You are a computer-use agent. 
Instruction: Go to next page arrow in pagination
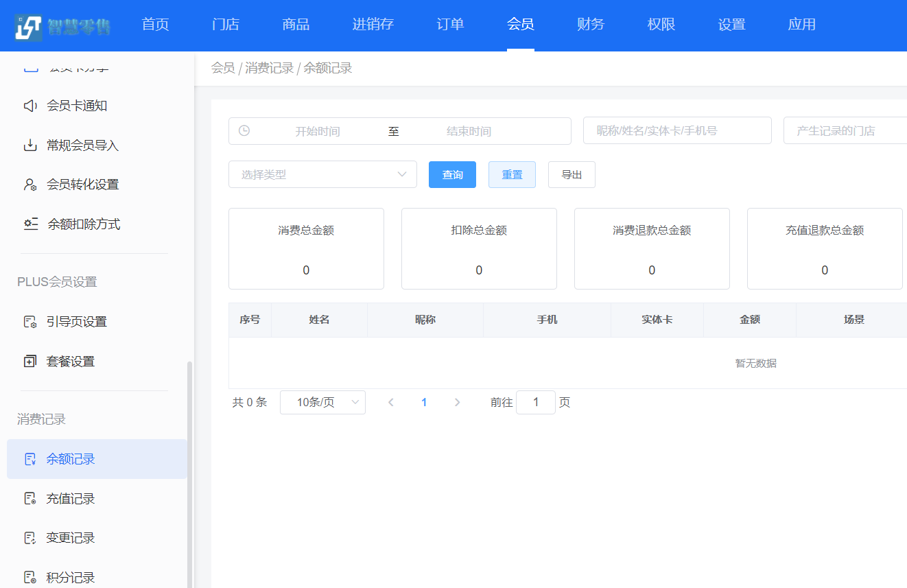point(458,403)
